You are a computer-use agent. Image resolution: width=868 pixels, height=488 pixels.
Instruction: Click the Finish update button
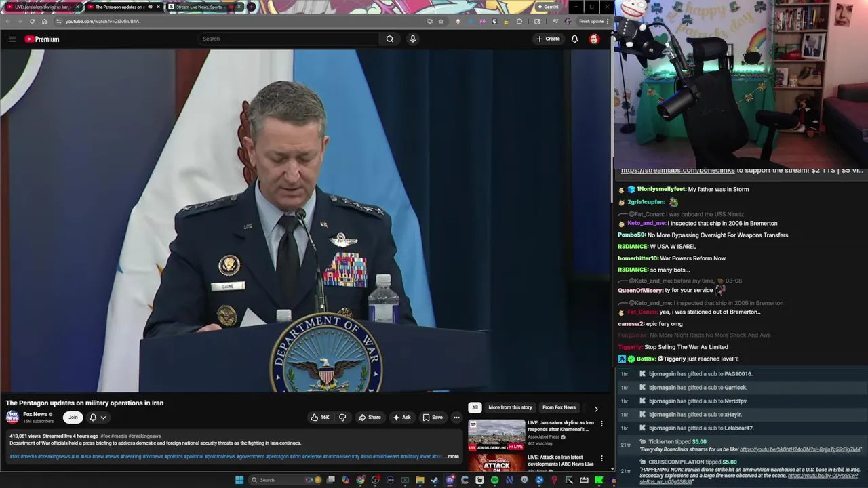click(x=591, y=21)
